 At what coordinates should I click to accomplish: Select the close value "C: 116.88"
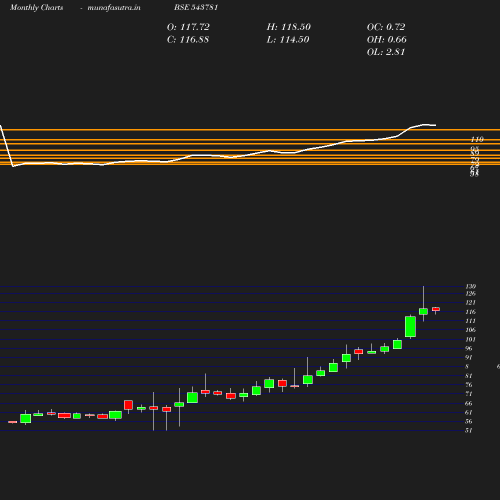click(188, 39)
